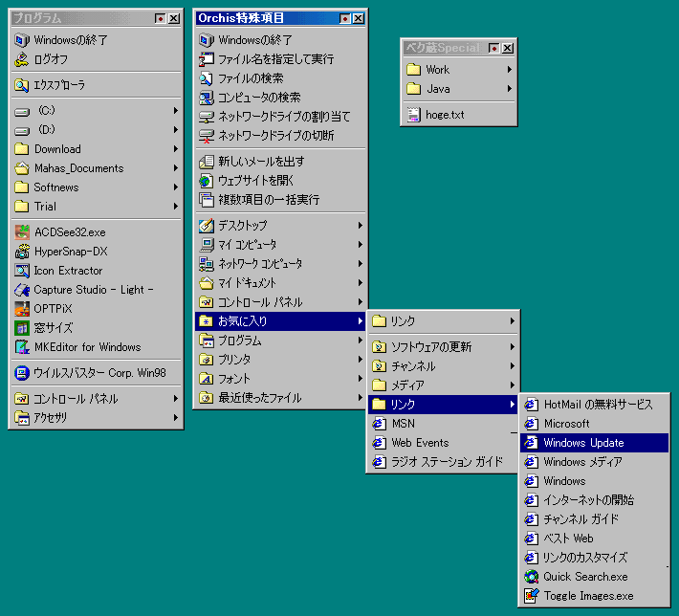Expand the 最近使ったファイル submenu arrow
Image resolution: width=679 pixels, height=616 pixels.
pyautogui.click(x=360, y=398)
